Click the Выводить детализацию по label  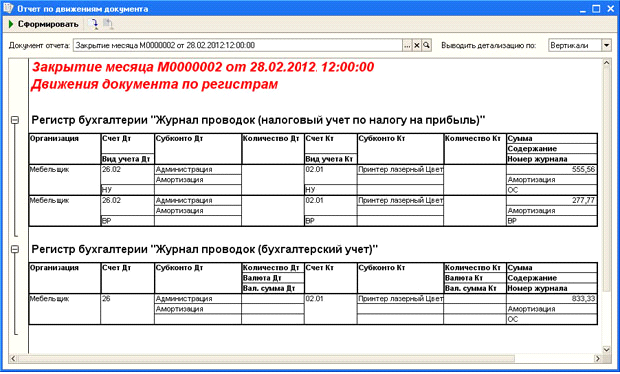coord(489,45)
